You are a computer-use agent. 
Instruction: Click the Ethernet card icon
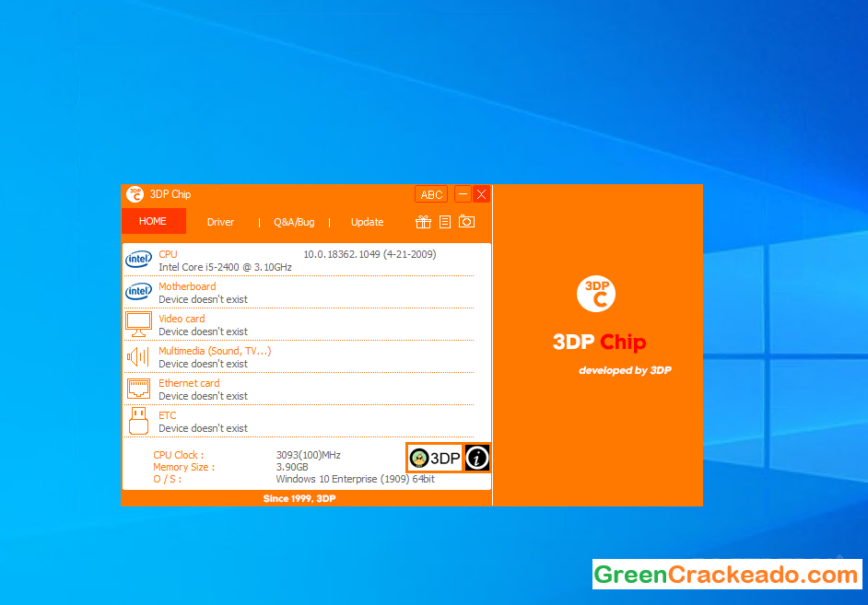coord(138,389)
